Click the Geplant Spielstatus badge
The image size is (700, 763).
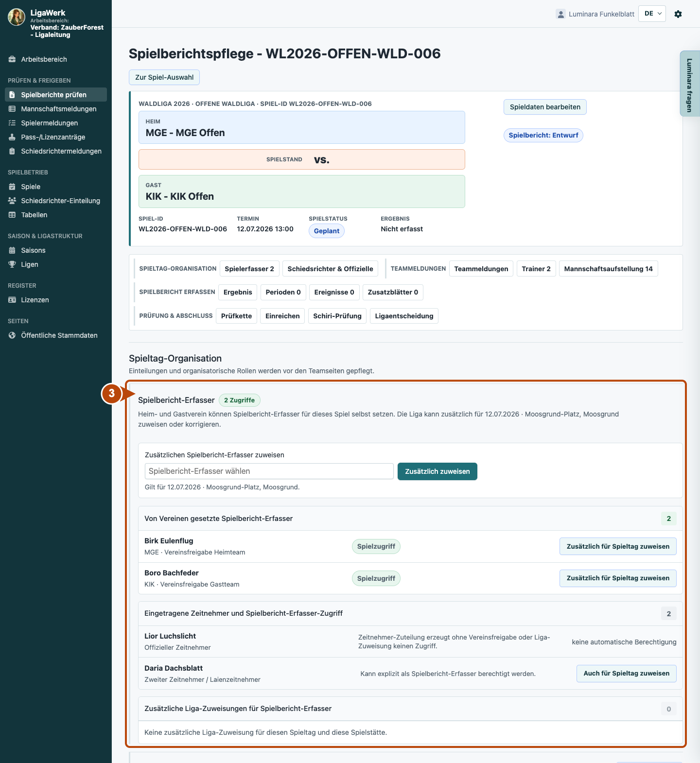(327, 231)
